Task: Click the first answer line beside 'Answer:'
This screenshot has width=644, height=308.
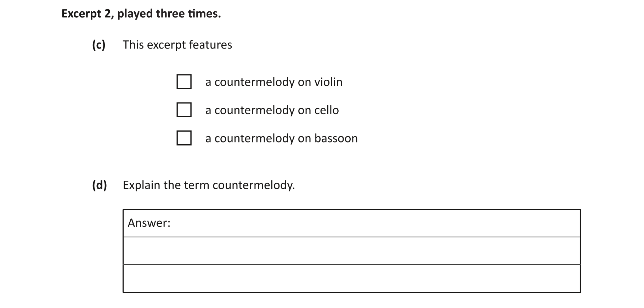Action: 372,223
